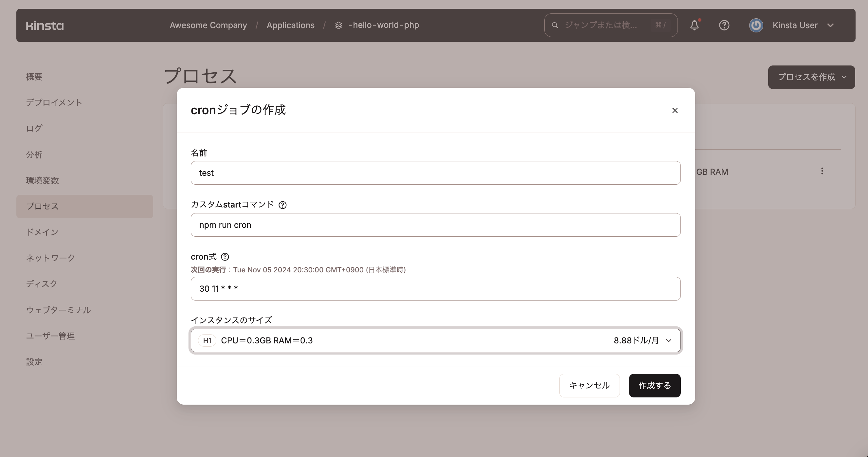Open the プロセスを作成 dropdown arrow
Viewport: 868px width, 457px height.
pyautogui.click(x=844, y=77)
